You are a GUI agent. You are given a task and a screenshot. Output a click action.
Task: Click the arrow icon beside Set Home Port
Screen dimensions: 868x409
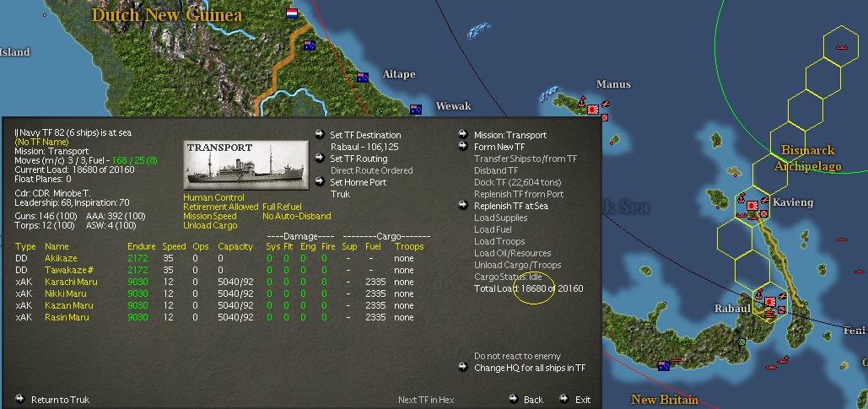point(320,181)
